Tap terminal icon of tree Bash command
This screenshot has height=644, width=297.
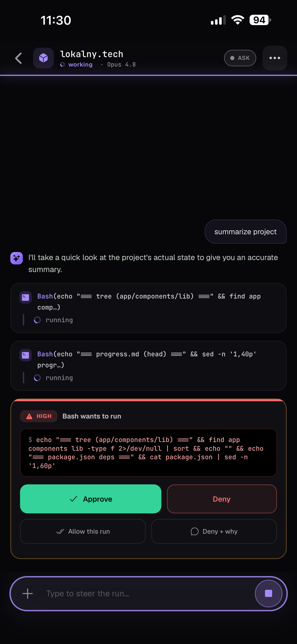pyautogui.click(x=25, y=298)
